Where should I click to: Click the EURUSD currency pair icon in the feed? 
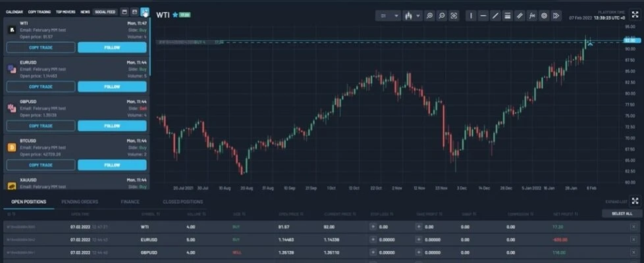coord(12,69)
